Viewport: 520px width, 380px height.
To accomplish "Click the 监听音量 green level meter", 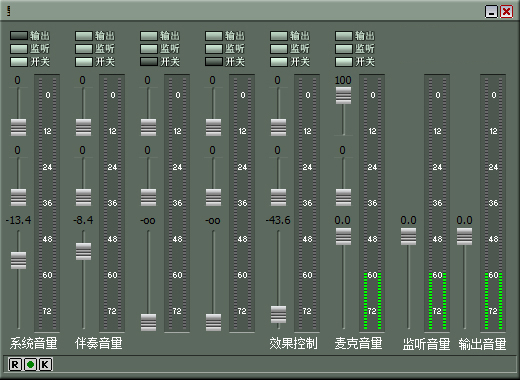I will [x=437, y=203].
